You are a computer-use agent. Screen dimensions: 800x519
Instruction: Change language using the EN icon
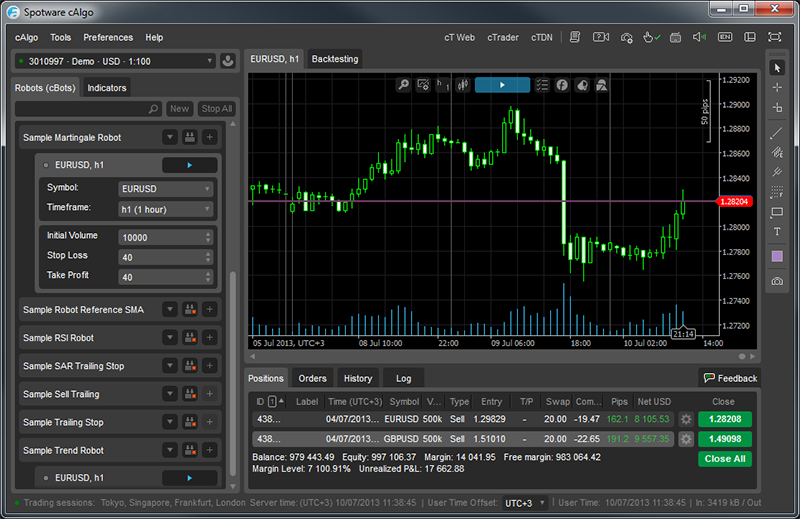(724, 37)
